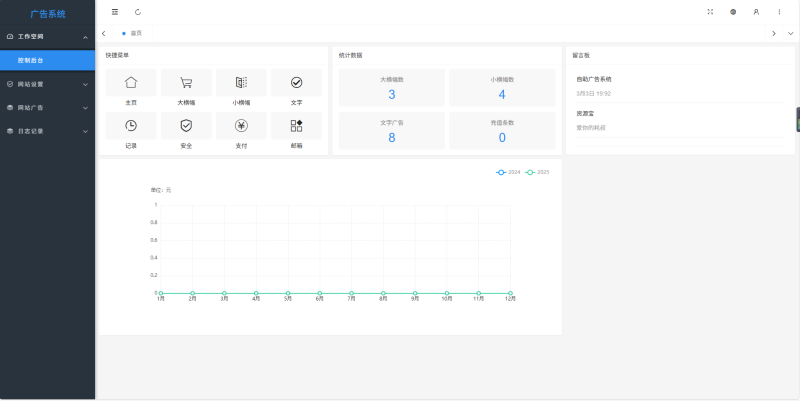Toggle the 2025 series in chart legend
Viewport: 800px width, 401px height.
[x=538, y=172]
